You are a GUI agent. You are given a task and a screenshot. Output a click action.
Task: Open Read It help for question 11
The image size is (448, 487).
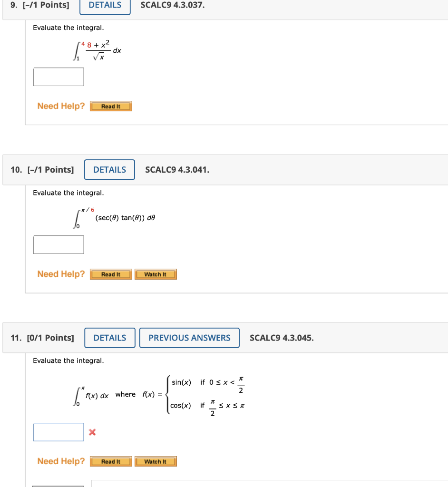pyautogui.click(x=111, y=461)
